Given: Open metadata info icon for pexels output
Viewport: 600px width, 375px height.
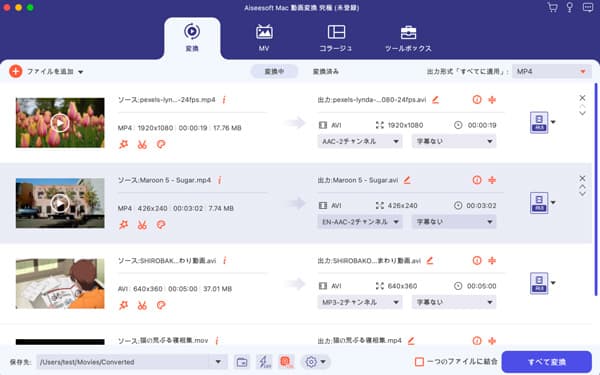Looking at the screenshot, I should click(477, 100).
